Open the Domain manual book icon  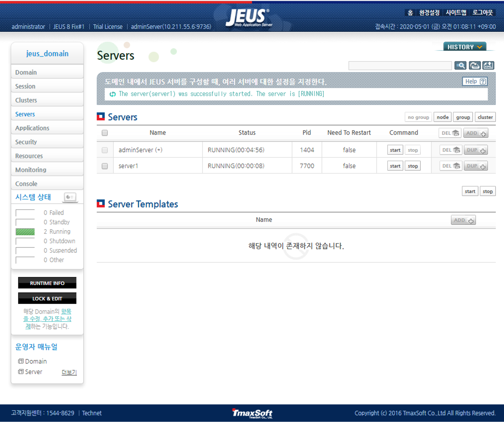pos(21,361)
